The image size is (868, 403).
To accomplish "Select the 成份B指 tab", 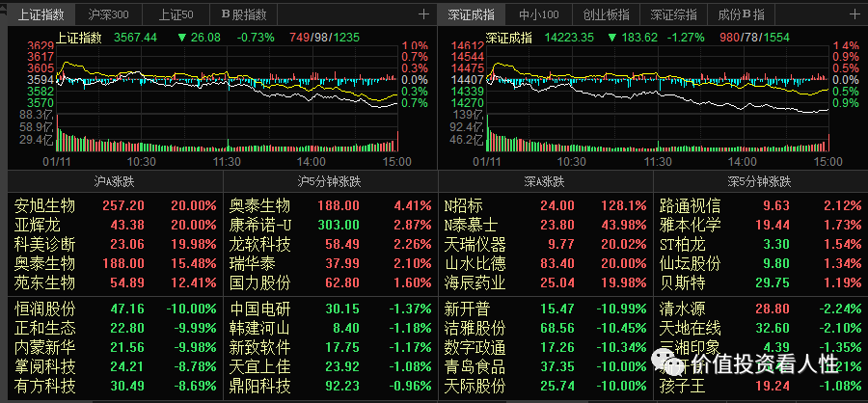I will coord(742,14).
